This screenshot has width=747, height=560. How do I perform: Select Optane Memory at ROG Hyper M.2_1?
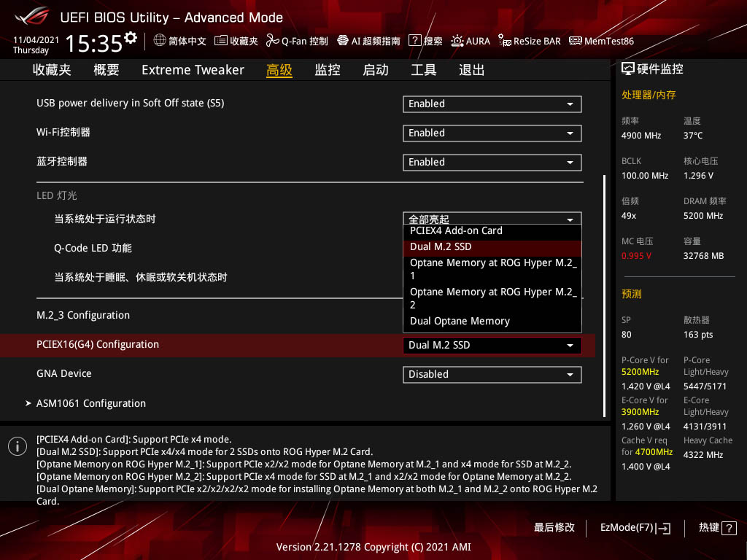point(492,269)
